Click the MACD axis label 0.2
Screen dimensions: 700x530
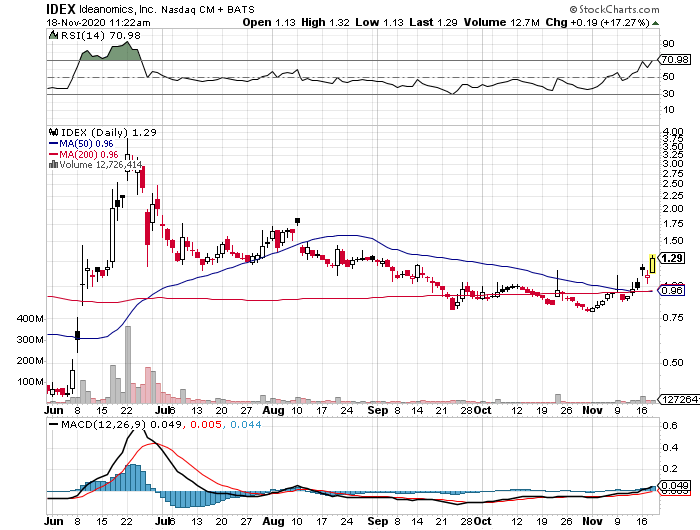point(670,469)
